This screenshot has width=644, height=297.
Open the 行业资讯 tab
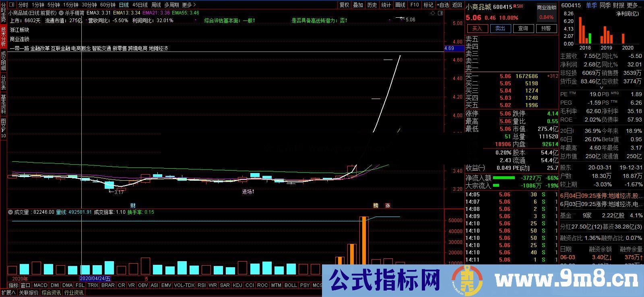point(74,293)
